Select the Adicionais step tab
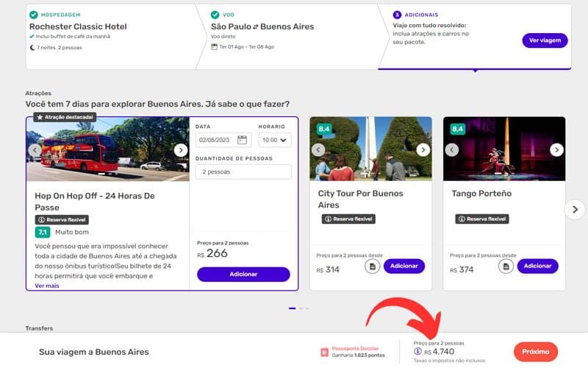The image size is (588, 368). coord(475,36)
